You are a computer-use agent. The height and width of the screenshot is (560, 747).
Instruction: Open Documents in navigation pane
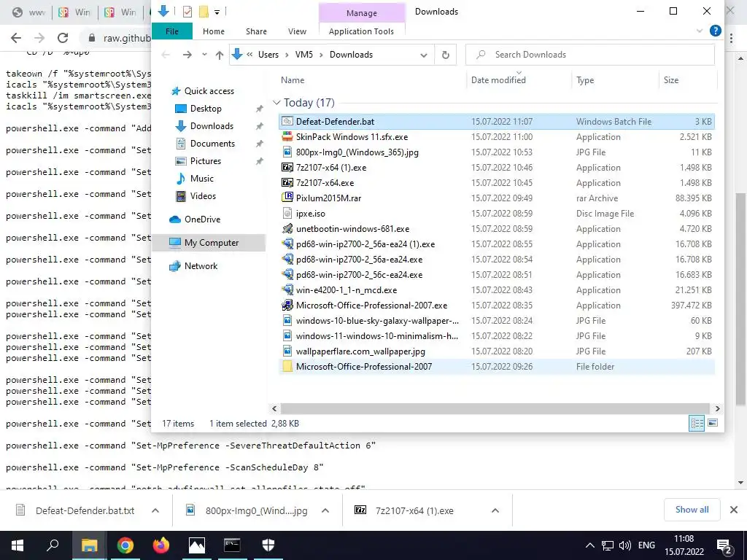(x=212, y=144)
